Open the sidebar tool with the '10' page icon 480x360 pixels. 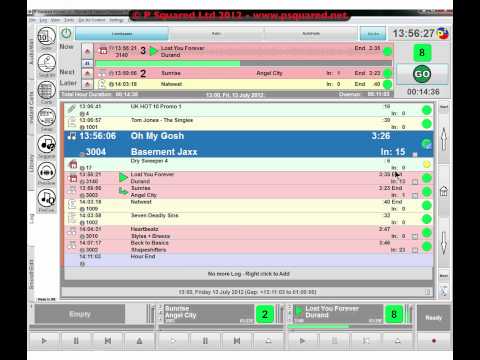pyautogui.click(x=46, y=36)
